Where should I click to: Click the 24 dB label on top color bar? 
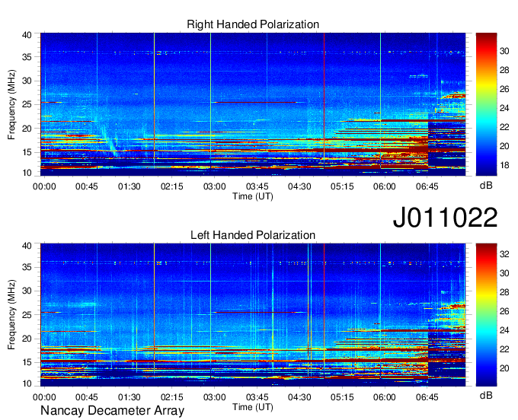pyautogui.click(x=504, y=108)
